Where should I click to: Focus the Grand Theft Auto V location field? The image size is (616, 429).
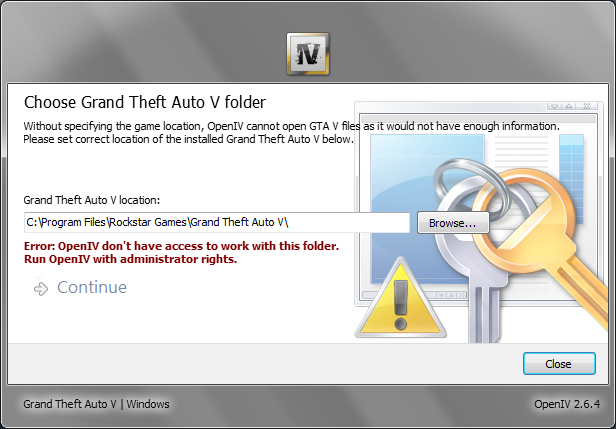[x=217, y=222]
